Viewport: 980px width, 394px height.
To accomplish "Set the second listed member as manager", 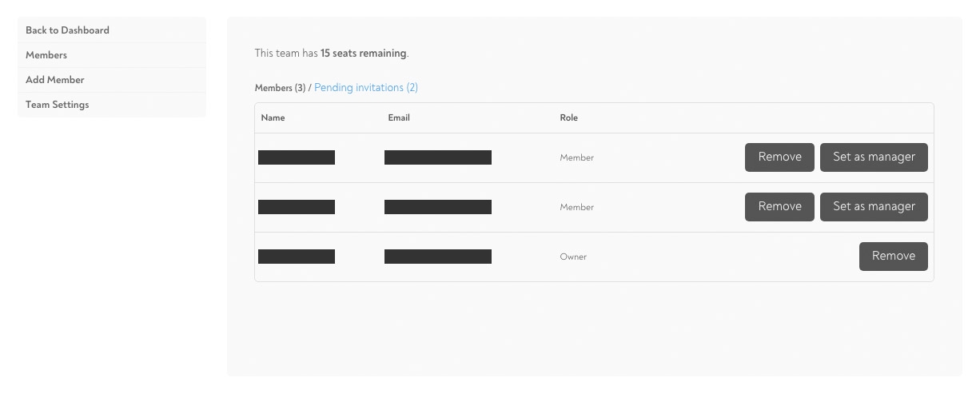I will (874, 207).
